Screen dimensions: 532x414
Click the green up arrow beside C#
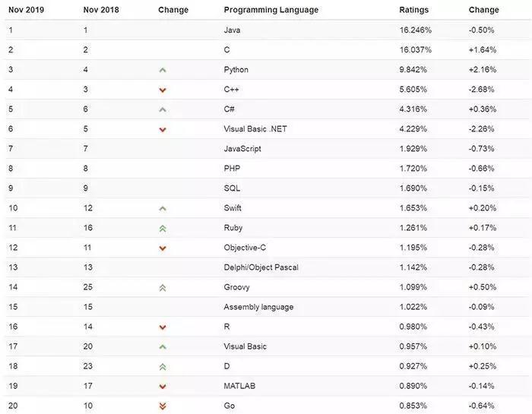coord(163,109)
